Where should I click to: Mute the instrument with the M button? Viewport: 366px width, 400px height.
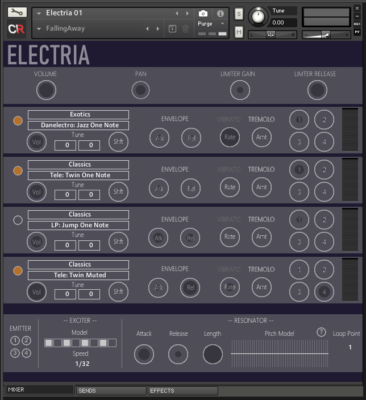click(x=239, y=32)
